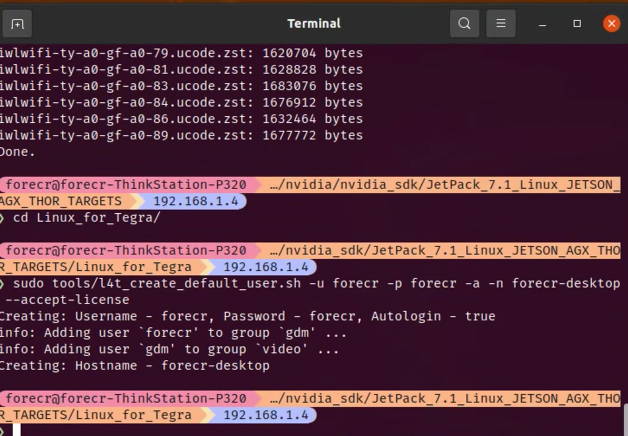Select line iwlwifi-ty-a0-gf-a0-84.ucode.zst: 1676912 bytes
The image size is (628, 436).
coord(181,102)
